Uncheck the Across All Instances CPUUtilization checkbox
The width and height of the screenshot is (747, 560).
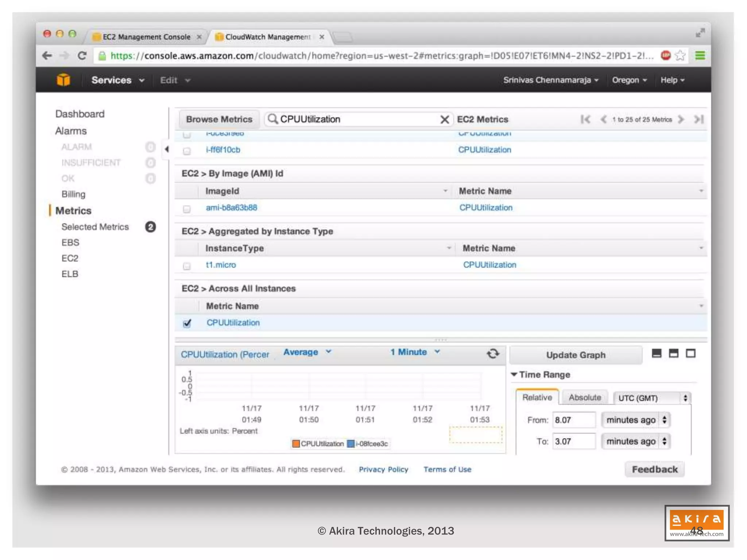pos(187,323)
